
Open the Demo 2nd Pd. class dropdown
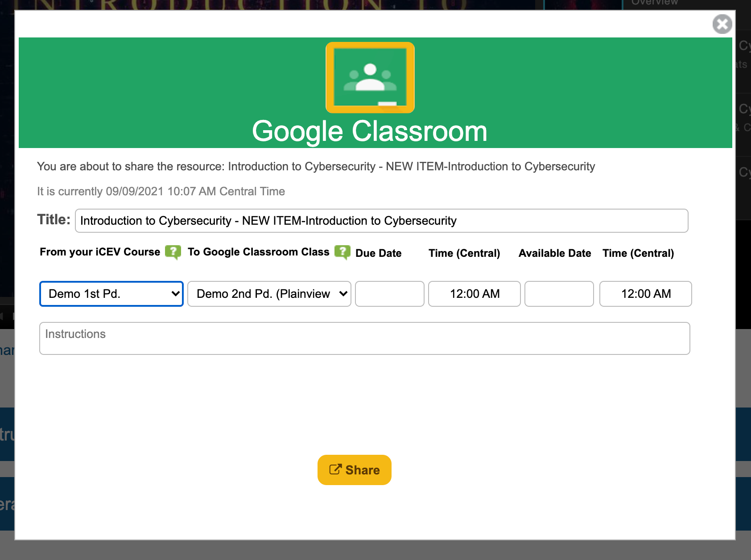pos(269,294)
